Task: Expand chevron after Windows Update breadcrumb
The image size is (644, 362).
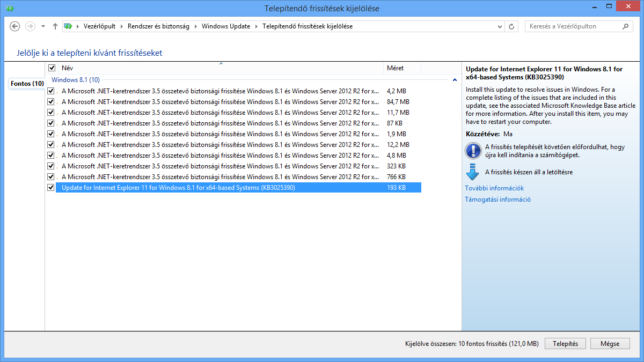Action: click(x=257, y=26)
